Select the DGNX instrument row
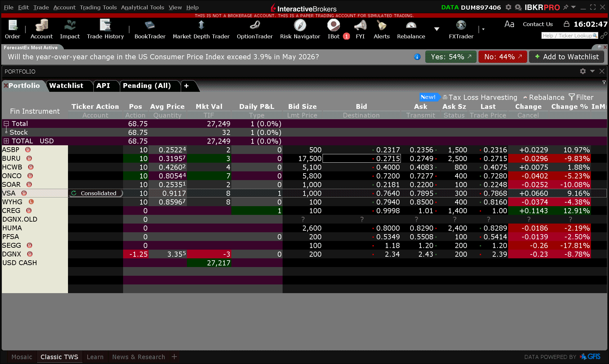Viewport: 609px width, 364px height. pyautogui.click(x=35, y=254)
